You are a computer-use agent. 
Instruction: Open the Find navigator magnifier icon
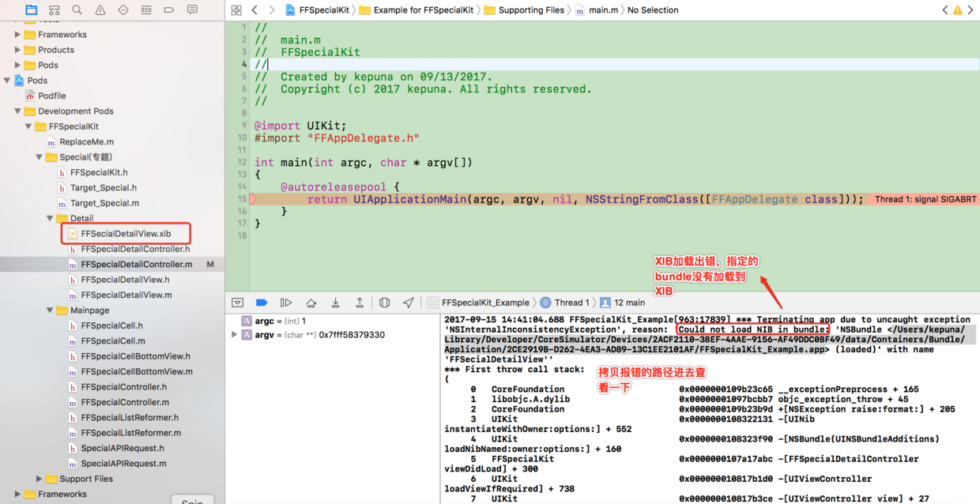(77, 10)
